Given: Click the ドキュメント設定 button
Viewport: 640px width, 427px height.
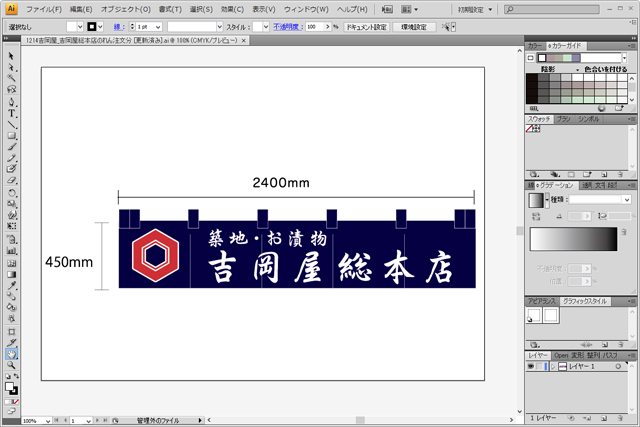Looking at the screenshot, I should [x=366, y=26].
